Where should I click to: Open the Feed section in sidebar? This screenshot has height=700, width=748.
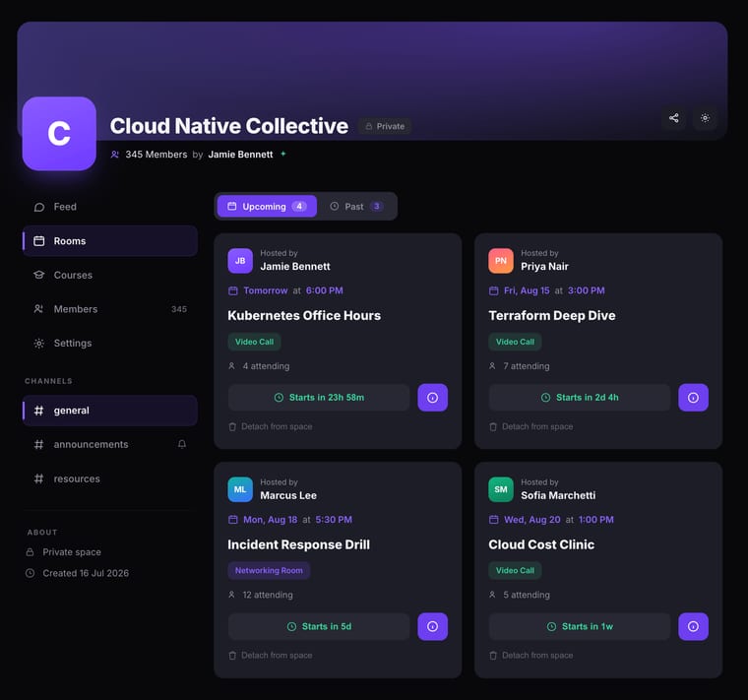110,207
